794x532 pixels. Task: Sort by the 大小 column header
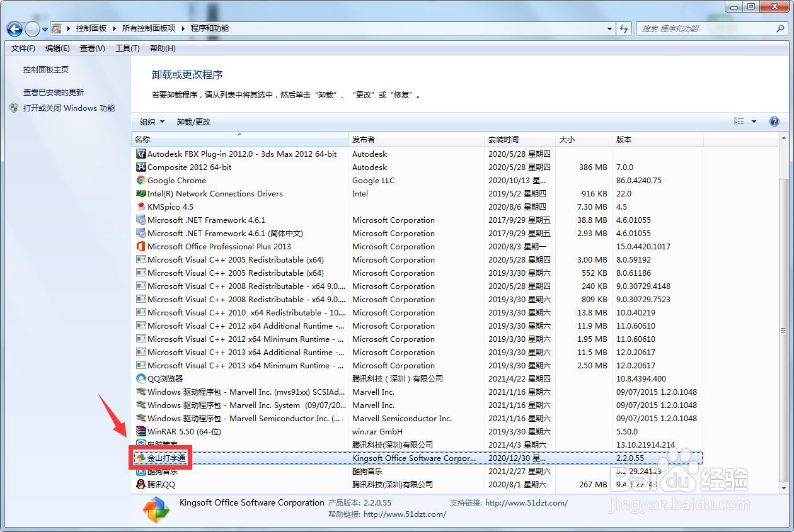(584, 140)
